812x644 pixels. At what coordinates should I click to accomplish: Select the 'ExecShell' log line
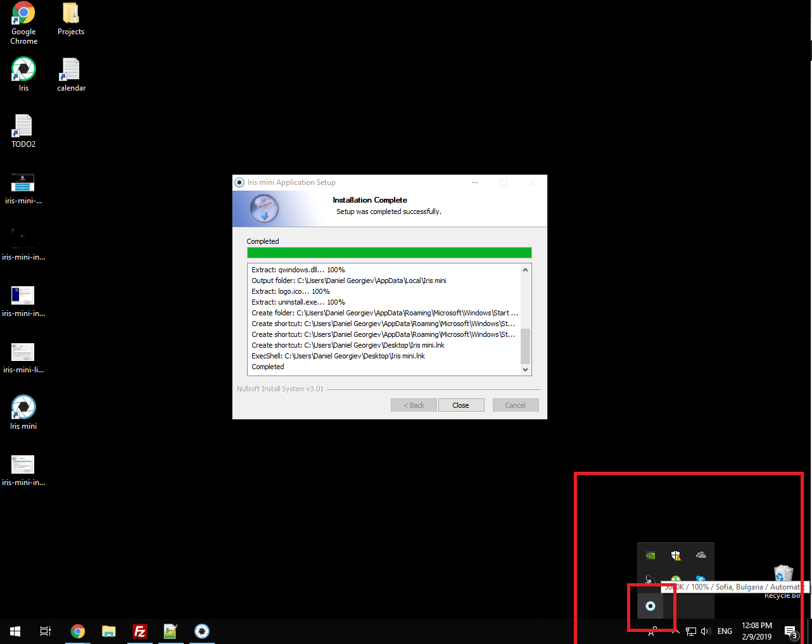338,356
